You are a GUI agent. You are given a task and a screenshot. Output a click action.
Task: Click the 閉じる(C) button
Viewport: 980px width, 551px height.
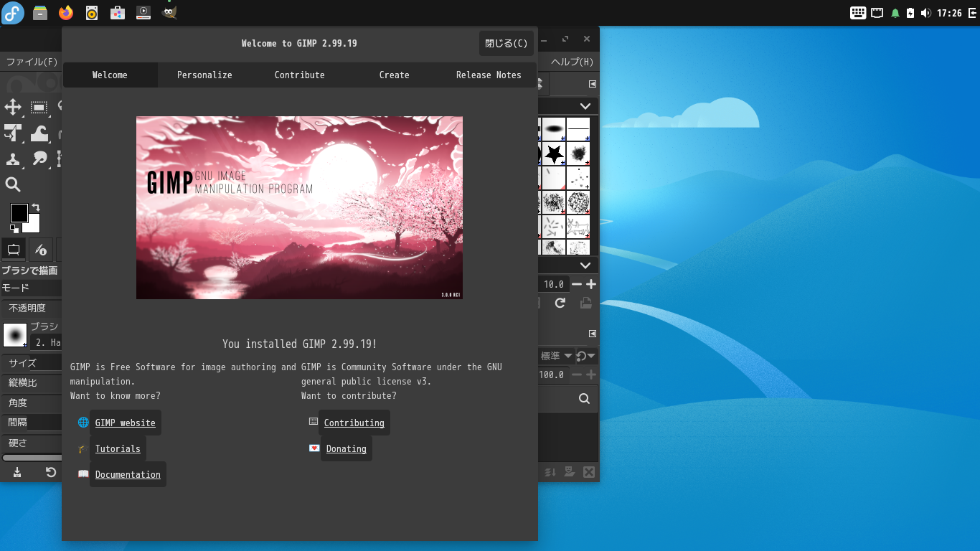click(x=507, y=43)
